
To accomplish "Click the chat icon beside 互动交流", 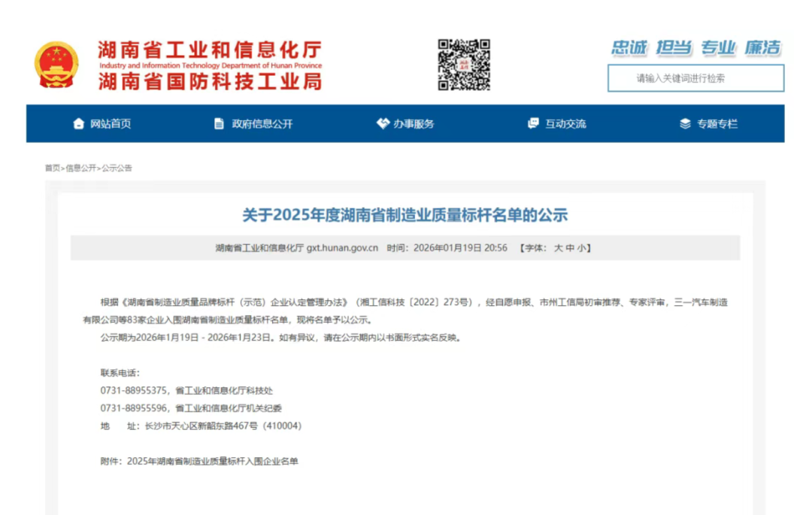I will pos(534,123).
